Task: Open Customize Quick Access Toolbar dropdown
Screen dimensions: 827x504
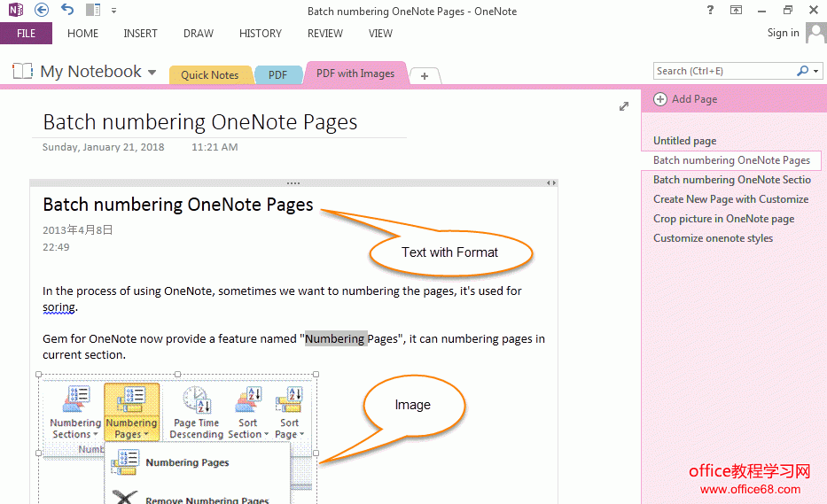Action: coord(114,12)
